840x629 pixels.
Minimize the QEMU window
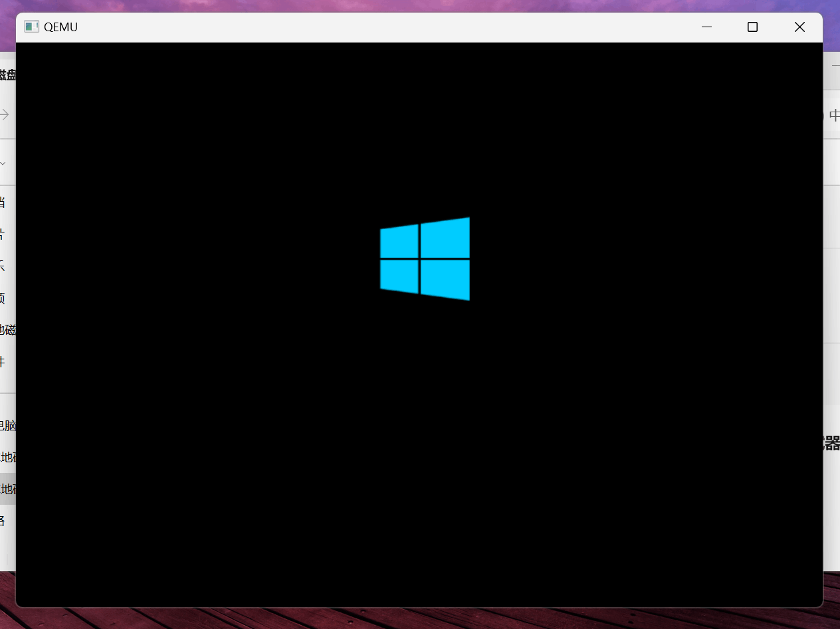coord(706,27)
